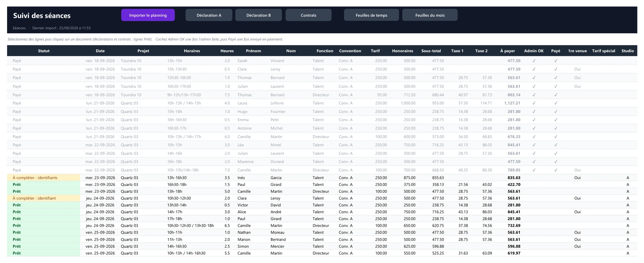Open the Contrats button

tap(308, 15)
